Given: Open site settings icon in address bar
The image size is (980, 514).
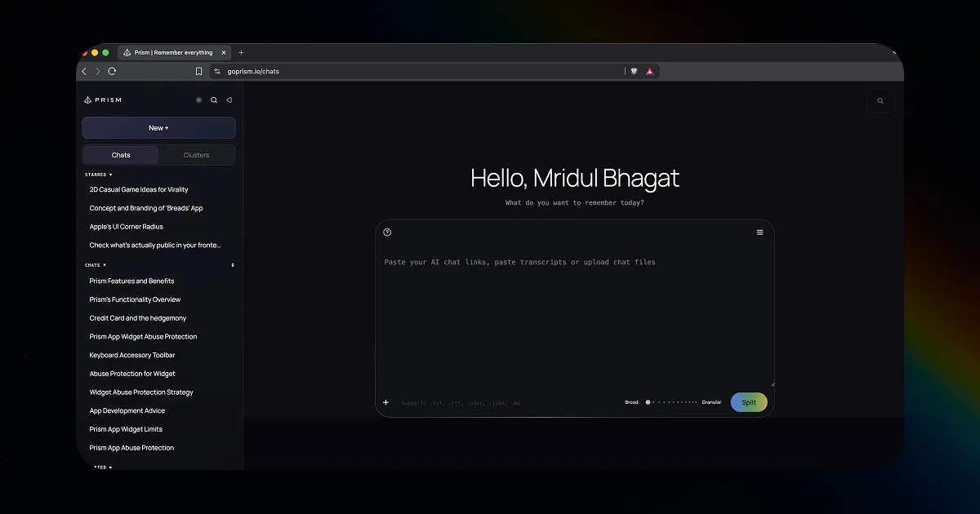Looking at the screenshot, I should 217,71.
